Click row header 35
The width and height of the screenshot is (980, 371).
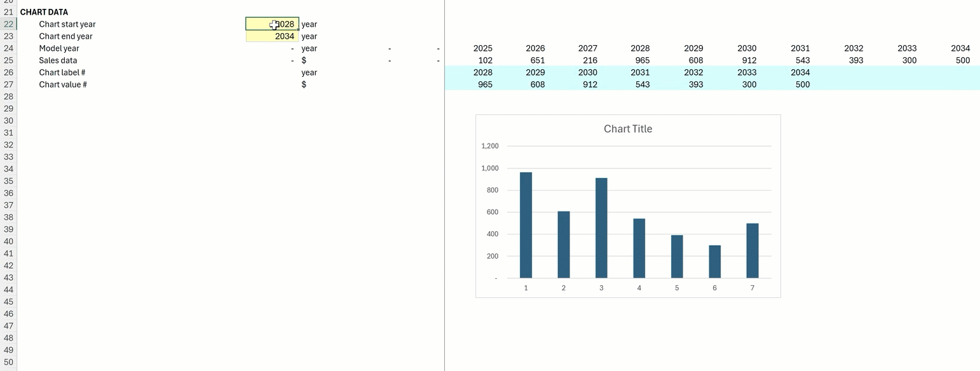(x=8, y=181)
